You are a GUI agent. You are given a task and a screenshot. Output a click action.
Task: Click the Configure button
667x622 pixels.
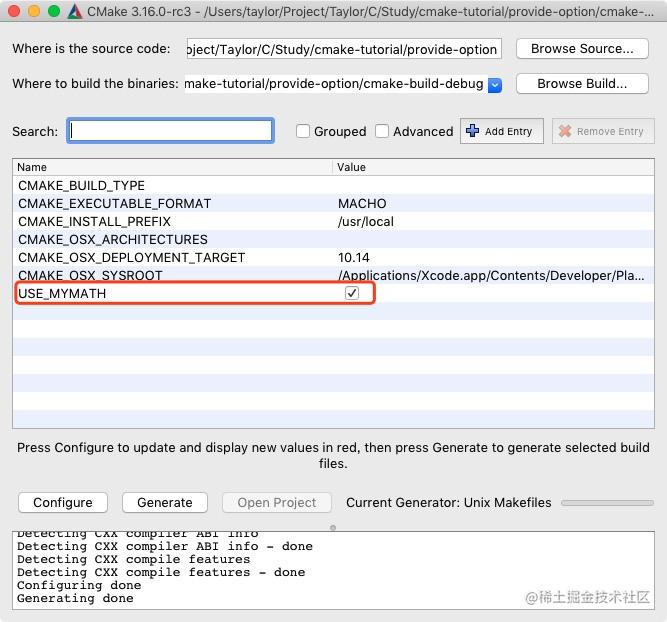pos(63,502)
